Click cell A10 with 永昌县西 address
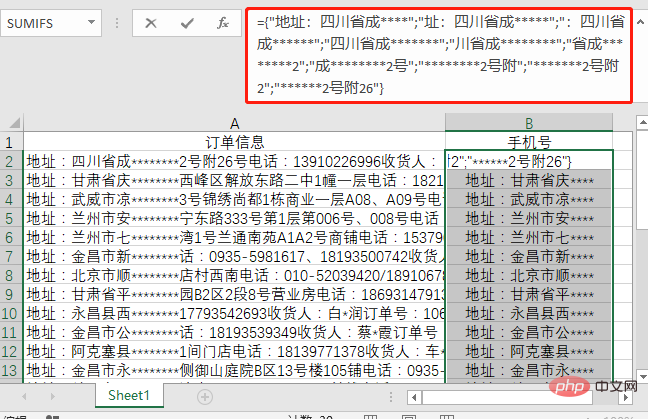The height and width of the screenshot is (419, 648). click(234, 313)
